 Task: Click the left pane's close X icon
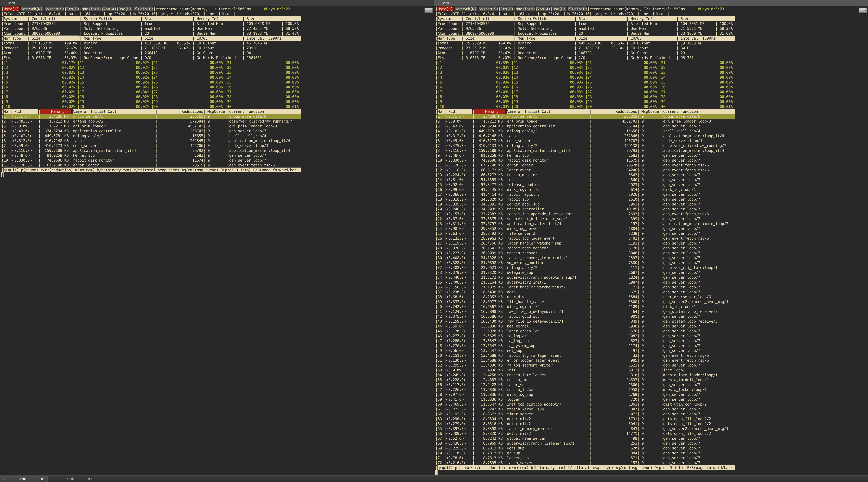tap(3, 3)
